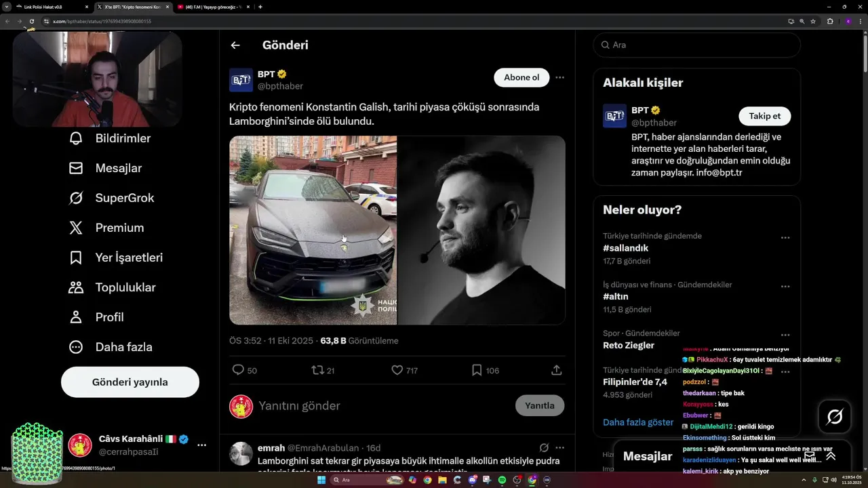The image size is (868, 488).
Task: Click the Ara search field on X
Action: point(696,45)
